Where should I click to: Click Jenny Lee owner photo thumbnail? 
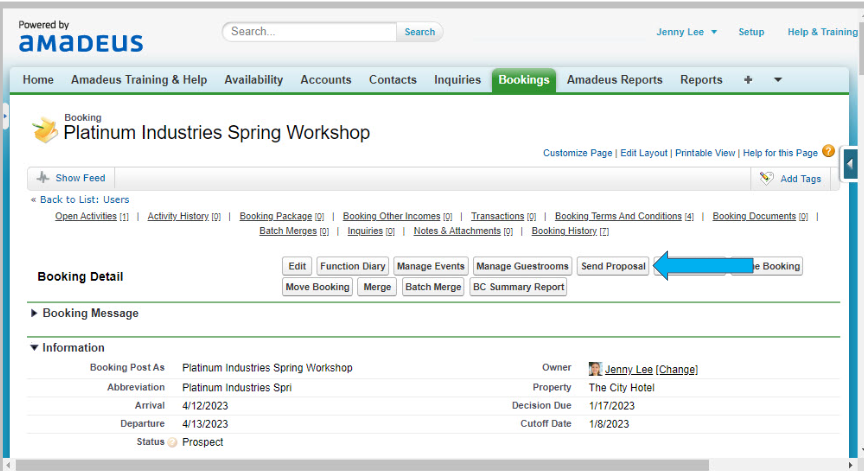click(x=595, y=369)
